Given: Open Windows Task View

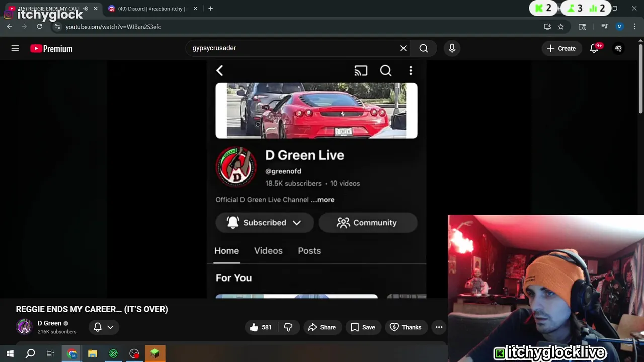Looking at the screenshot, I should (x=50, y=354).
